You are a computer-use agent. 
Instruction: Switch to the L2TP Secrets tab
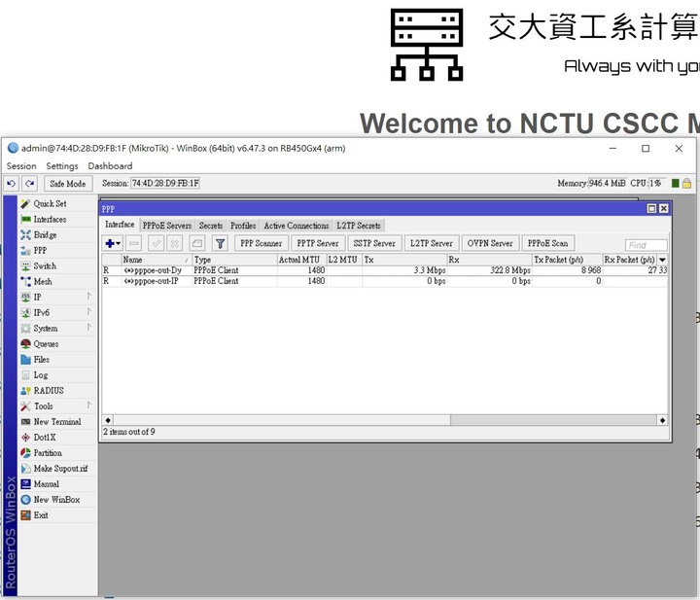(359, 226)
